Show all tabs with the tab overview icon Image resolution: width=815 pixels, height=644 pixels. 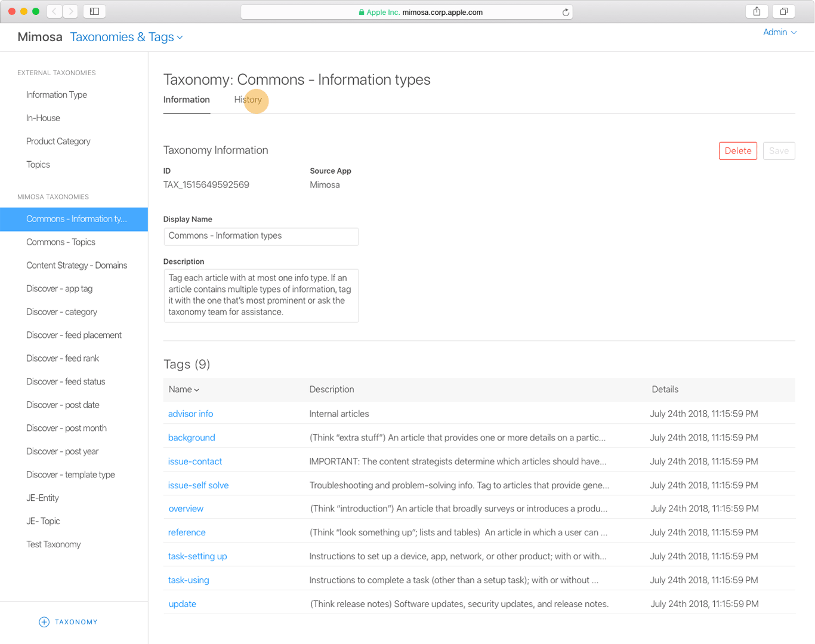[783, 11]
